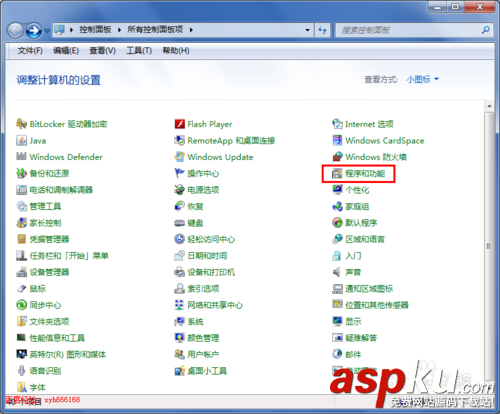Expand the arrow after 所有控制面板项 breadcrumb
Viewport: 500px width, 414px height.
point(191,30)
